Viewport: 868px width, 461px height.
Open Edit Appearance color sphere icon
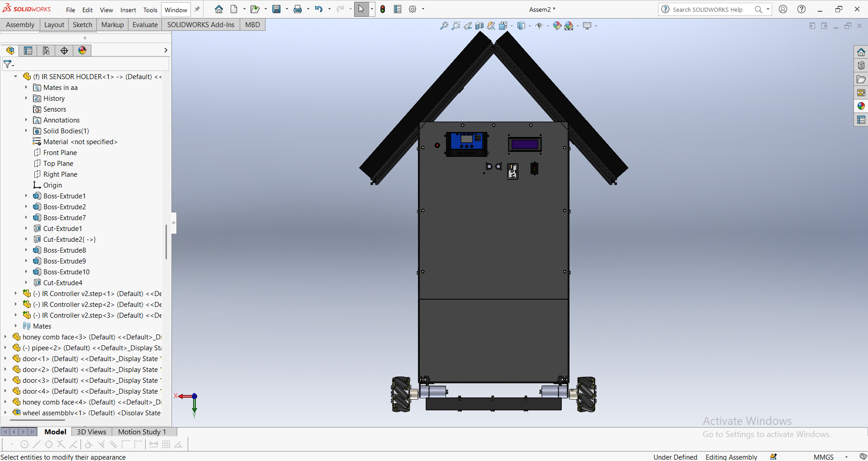coord(557,26)
